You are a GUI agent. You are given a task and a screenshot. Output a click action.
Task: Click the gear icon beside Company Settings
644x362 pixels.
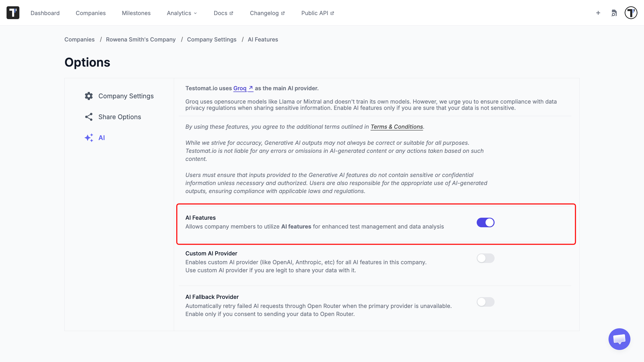[x=89, y=96]
